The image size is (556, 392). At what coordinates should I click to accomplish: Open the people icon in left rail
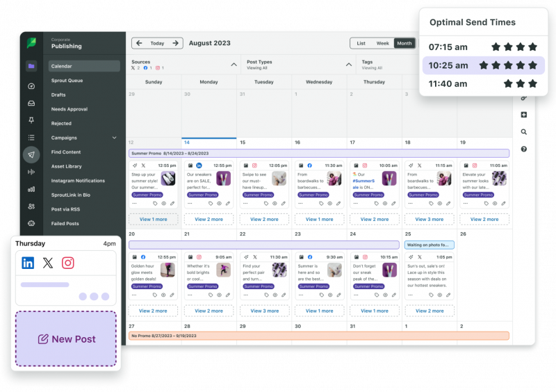[31, 206]
